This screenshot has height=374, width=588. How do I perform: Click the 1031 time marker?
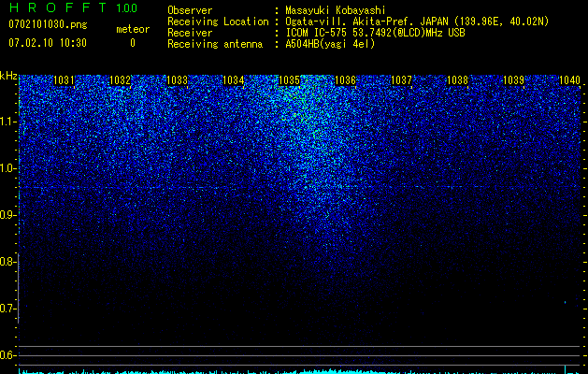pyautogui.click(x=64, y=80)
